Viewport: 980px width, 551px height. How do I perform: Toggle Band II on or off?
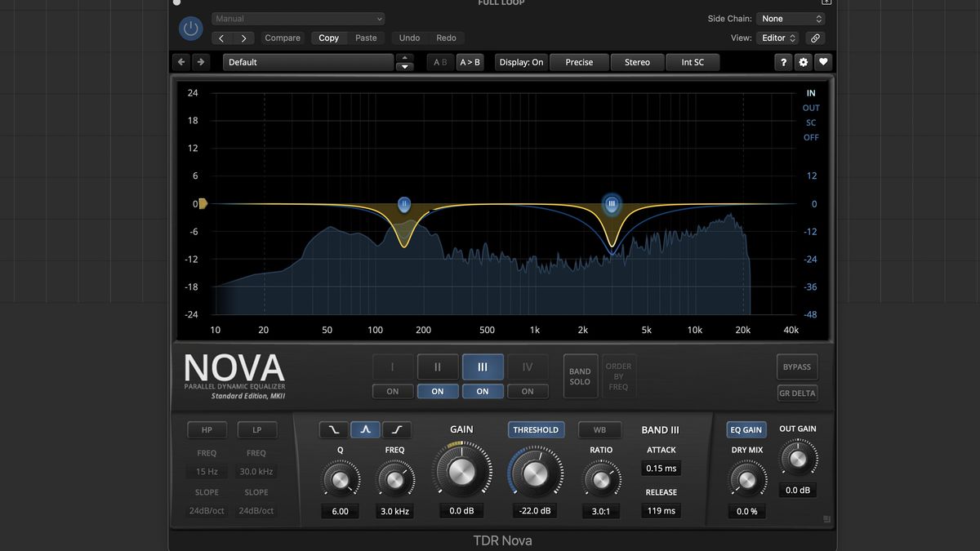coord(438,391)
